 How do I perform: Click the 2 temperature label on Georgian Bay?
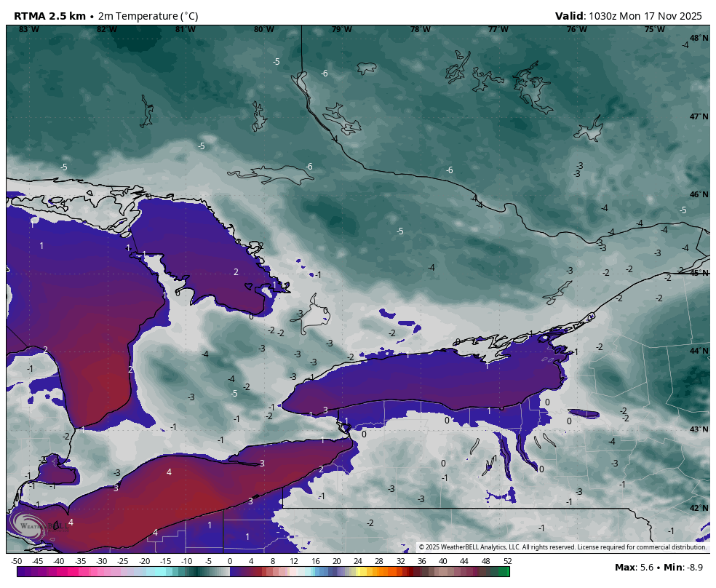[236, 273]
